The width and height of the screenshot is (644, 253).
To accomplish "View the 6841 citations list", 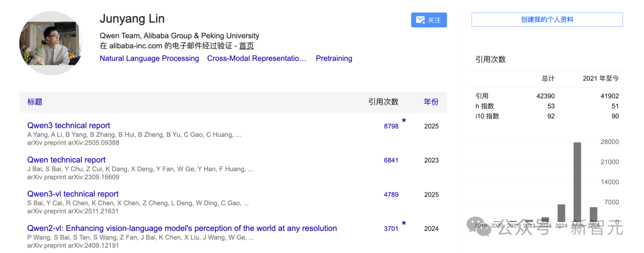I will (x=391, y=161).
